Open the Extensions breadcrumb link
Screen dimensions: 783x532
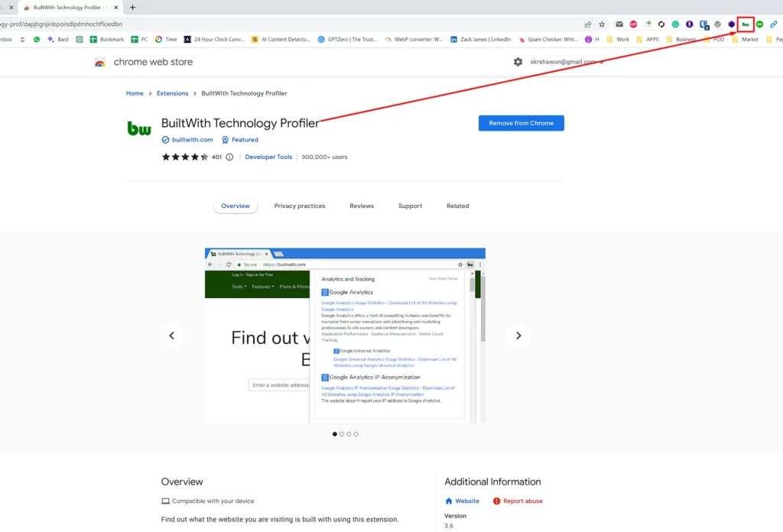[x=172, y=93]
